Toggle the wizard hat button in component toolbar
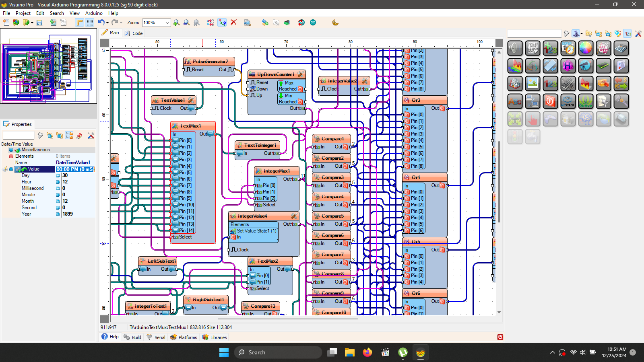Viewport: 644px width, 362px height. [x=576, y=34]
